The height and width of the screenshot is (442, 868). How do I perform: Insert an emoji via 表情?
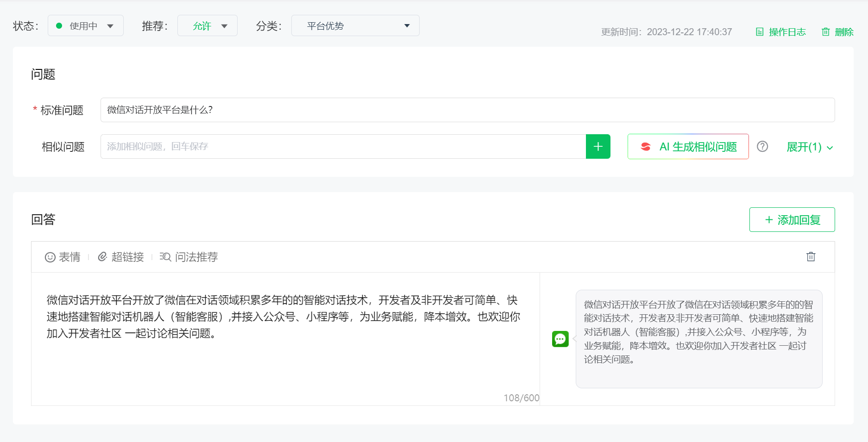click(x=63, y=257)
